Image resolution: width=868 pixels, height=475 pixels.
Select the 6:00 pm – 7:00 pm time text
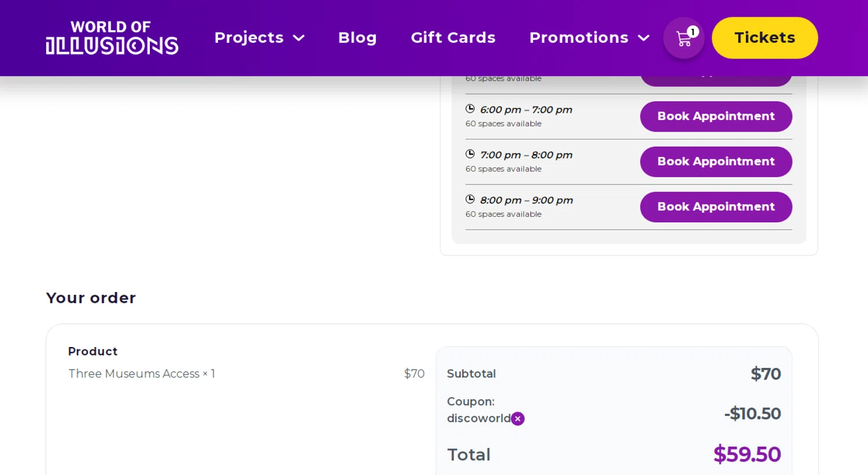coord(526,109)
